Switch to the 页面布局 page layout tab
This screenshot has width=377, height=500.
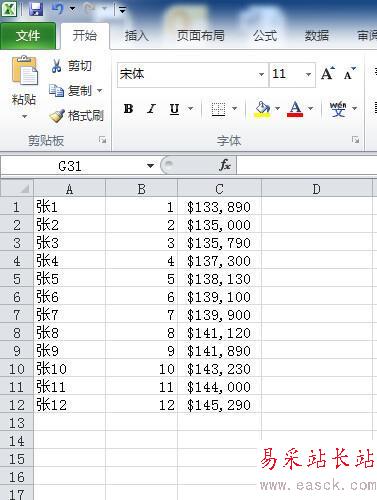(x=200, y=36)
